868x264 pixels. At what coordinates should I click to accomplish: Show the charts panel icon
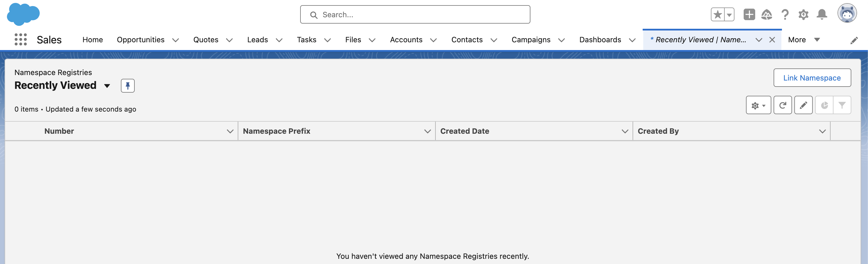click(824, 105)
